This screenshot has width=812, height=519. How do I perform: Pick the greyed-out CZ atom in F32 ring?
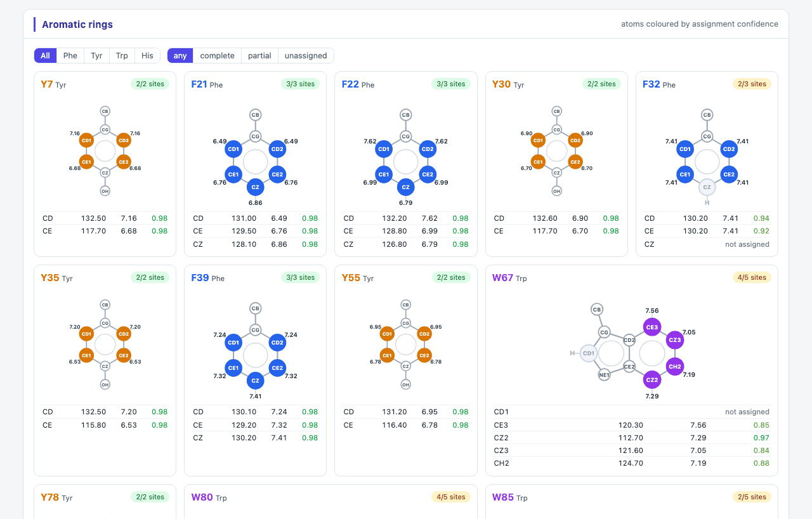(x=707, y=187)
